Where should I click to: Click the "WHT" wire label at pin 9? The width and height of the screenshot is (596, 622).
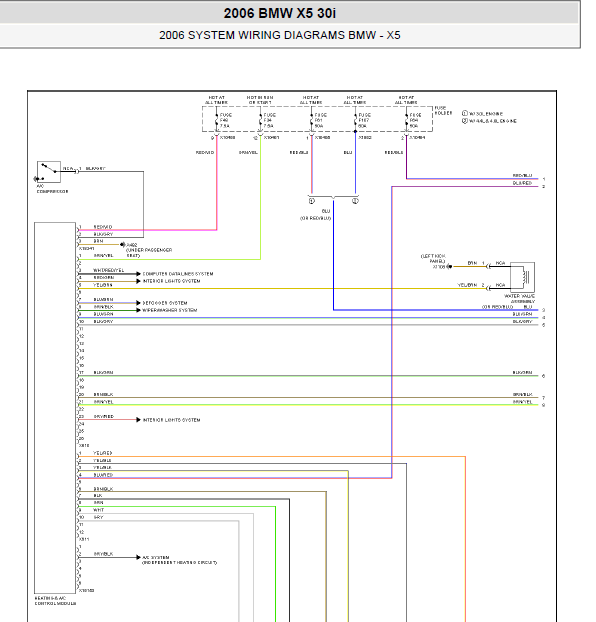98,510
